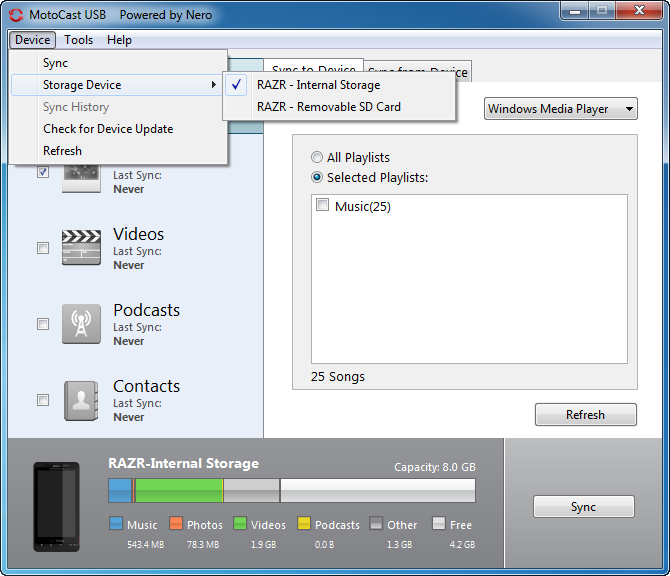Click the Podcasts antenna icon
The height and width of the screenshot is (576, 670).
(81, 324)
